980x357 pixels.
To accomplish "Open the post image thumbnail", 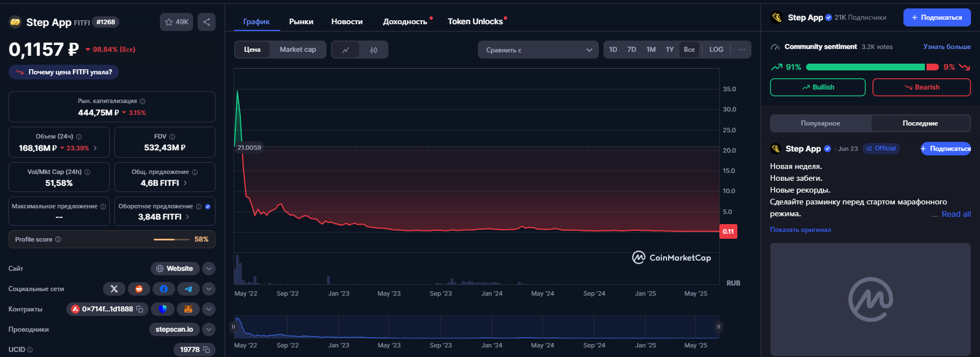I will (870, 299).
